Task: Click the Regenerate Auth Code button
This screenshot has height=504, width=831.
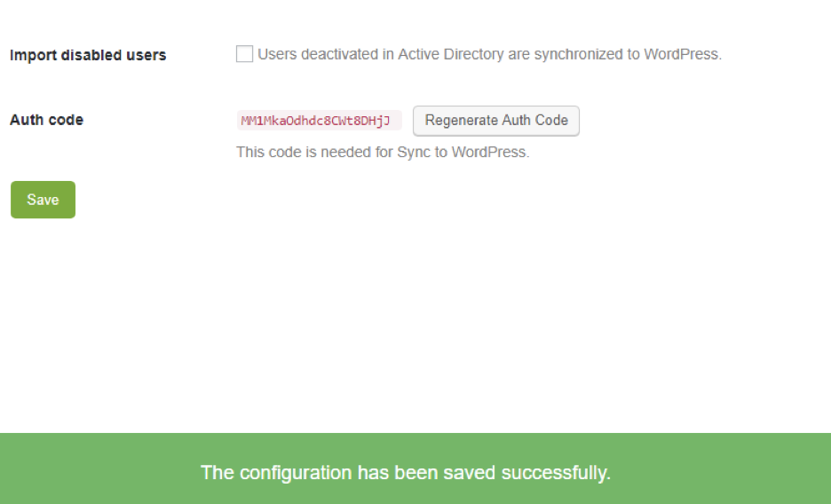Action: tap(496, 121)
